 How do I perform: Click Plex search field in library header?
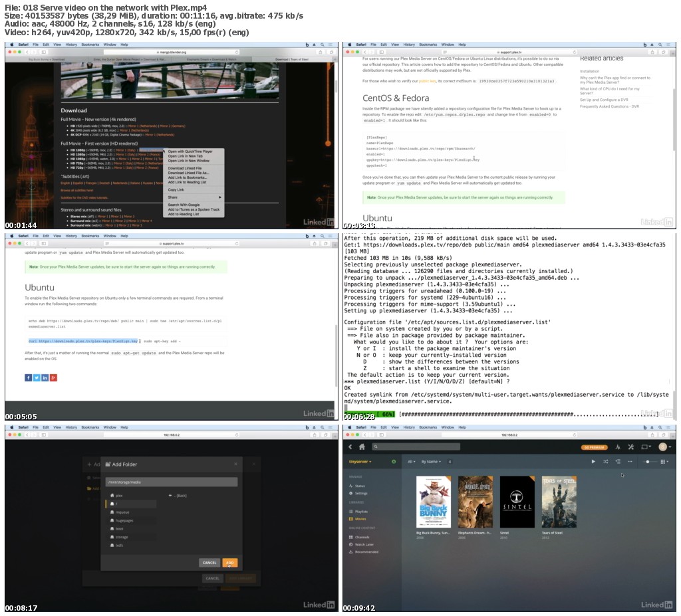pos(416,447)
